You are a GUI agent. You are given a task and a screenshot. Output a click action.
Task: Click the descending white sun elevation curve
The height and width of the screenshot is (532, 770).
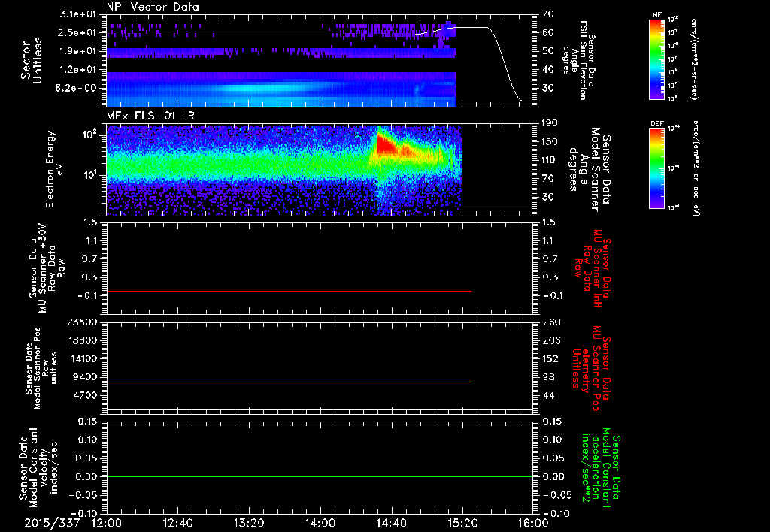click(x=505, y=64)
